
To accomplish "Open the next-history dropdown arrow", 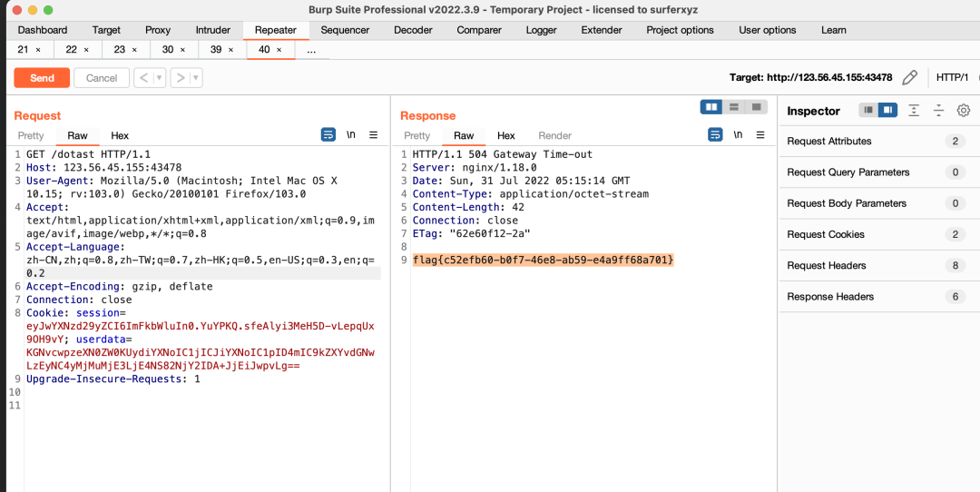I will click(196, 78).
